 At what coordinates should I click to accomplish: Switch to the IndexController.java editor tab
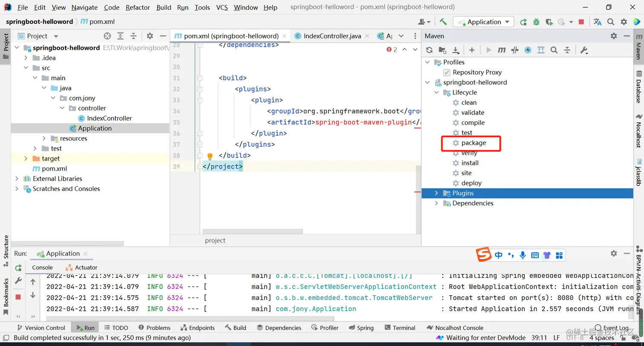pyautogui.click(x=332, y=36)
